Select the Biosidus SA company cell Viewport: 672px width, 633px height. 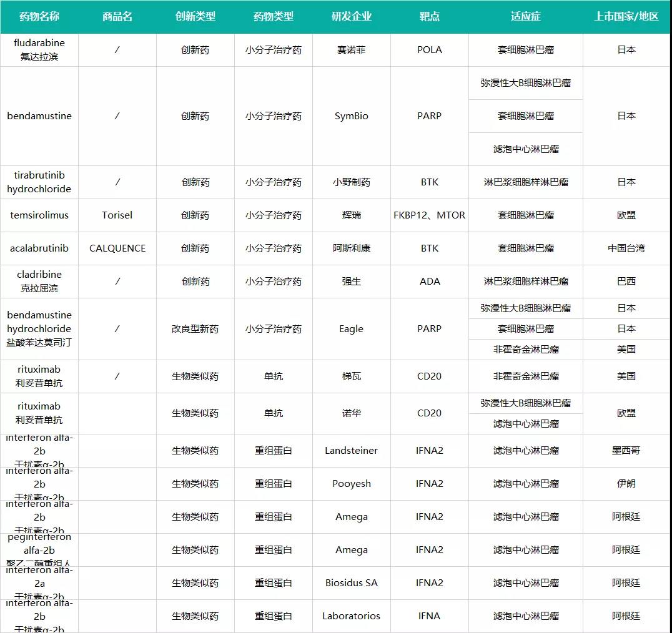pyautogui.click(x=352, y=583)
